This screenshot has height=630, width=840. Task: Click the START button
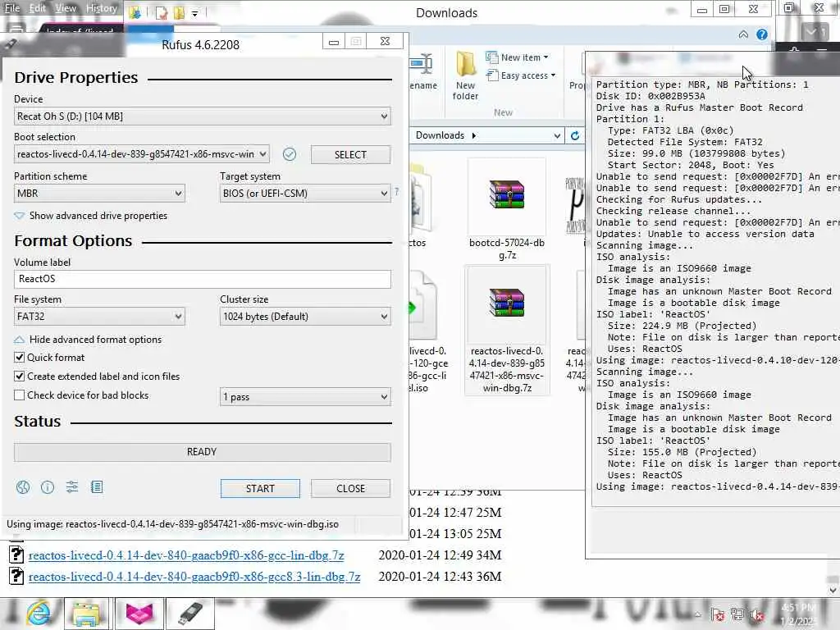click(260, 489)
